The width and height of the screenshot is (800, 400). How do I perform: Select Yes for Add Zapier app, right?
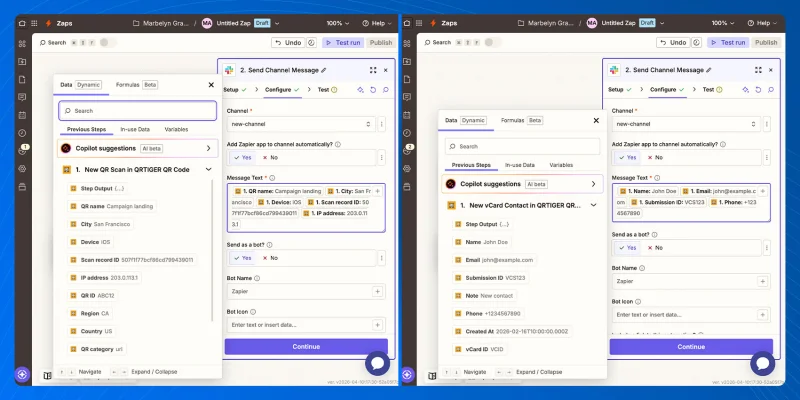(x=628, y=158)
